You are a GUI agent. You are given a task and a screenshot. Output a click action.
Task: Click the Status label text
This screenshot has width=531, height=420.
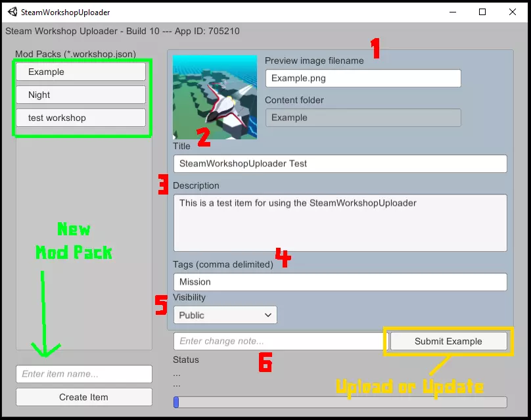click(186, 360)
